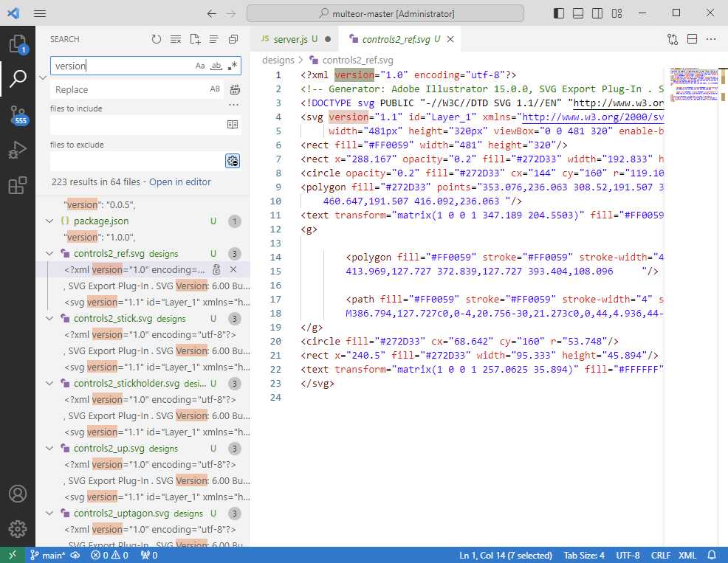Change file encoding UTF-8 in status bar
The height and width of the screenshot is (563, 728).
click(x=628, y=555)
